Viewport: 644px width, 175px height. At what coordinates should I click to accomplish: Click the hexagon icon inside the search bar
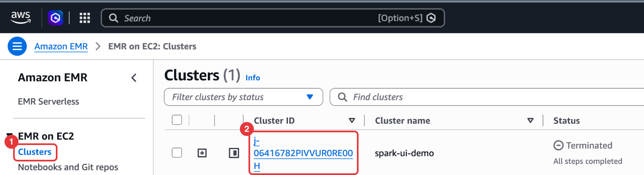431,18
